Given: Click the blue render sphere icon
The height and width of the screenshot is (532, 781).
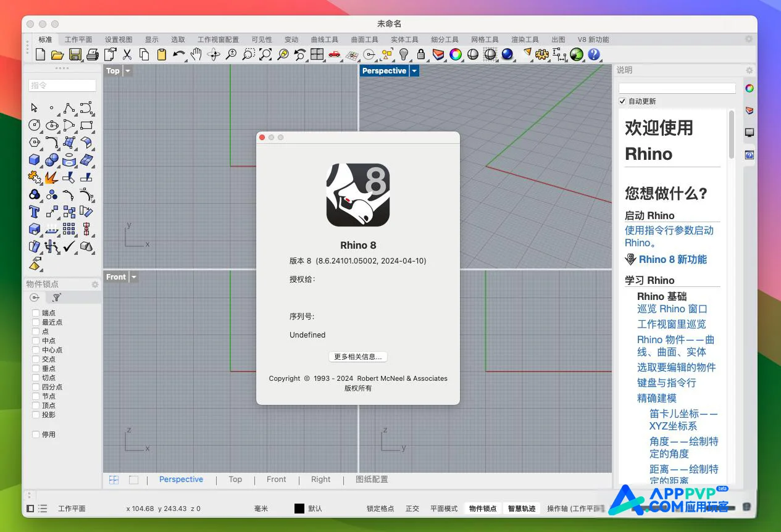Looking at the screenshot, I should [x=507, y=54].
